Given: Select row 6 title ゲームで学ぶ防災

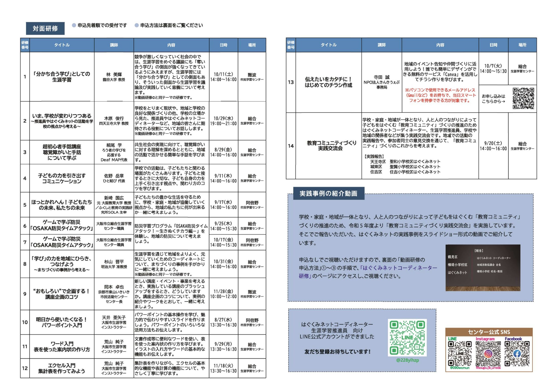Looking at the screenshot, I should (x=62, y=225).
